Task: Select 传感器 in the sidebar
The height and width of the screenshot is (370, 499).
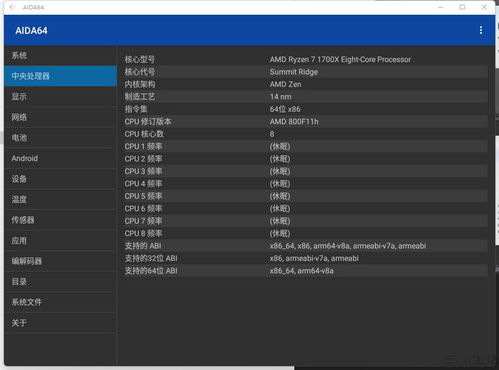Action: pos(61,220)
